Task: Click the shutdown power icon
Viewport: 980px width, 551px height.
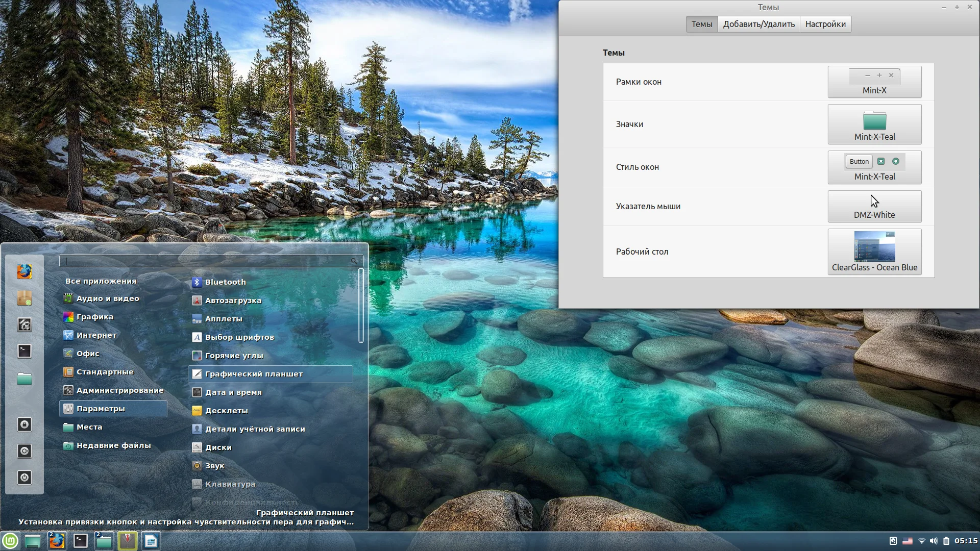Action: (x=24, y=478)
